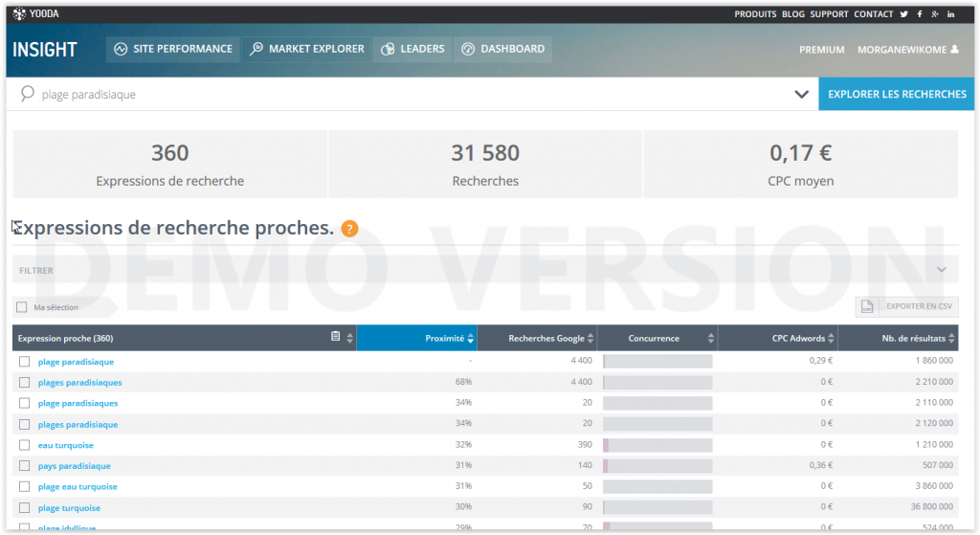Open the search bar dropdown arrow
The height and width of the screenshot is (535, 980).
pos(801,95)
